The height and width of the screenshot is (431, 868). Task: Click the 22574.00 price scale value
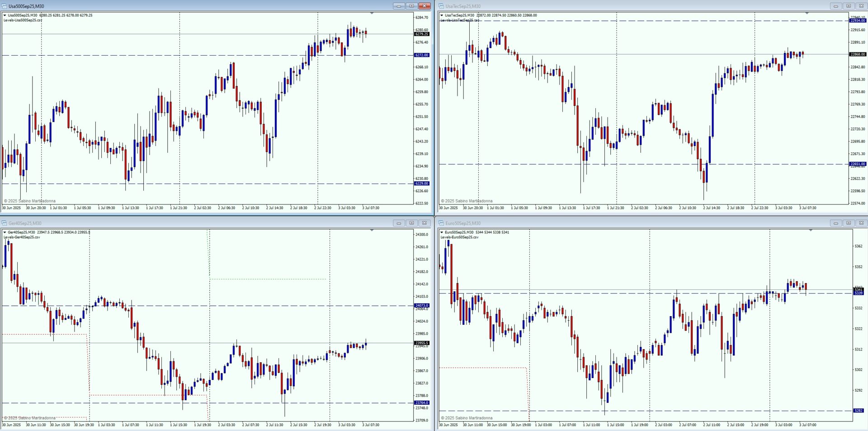(858, 204)
